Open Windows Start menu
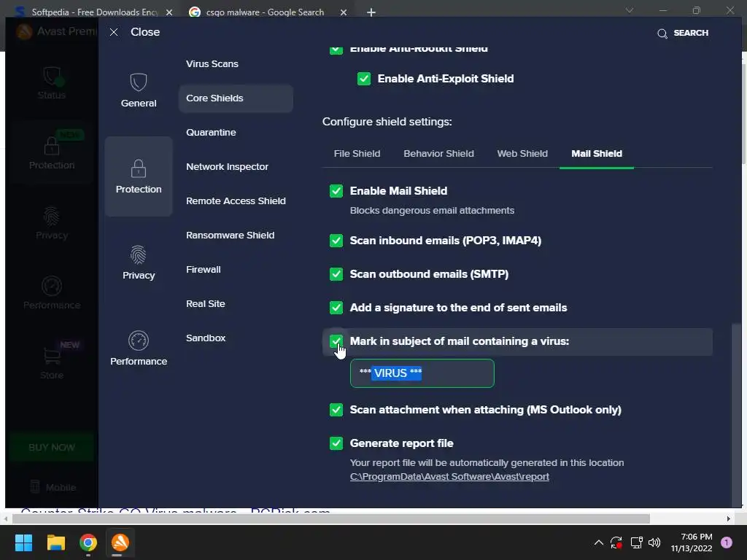Image resolution: width=747 pixels, height=560 pixels. click(23, 542)
